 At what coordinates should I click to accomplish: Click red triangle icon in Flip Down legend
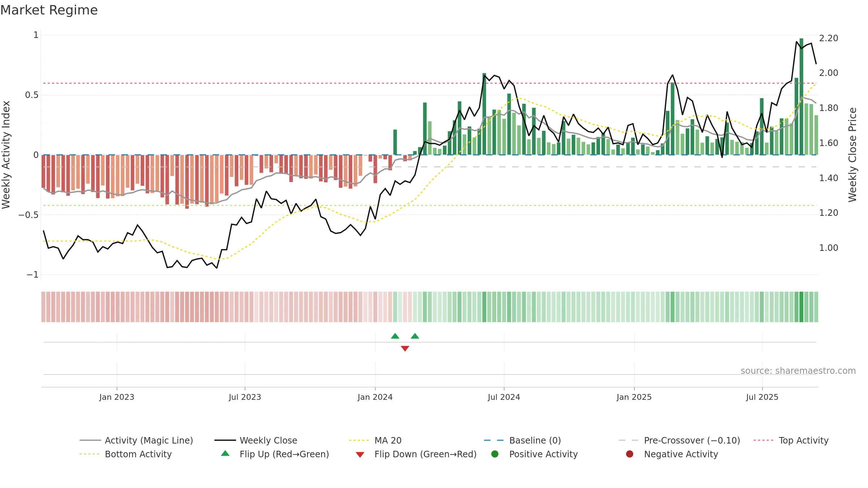tap(360, 455)
